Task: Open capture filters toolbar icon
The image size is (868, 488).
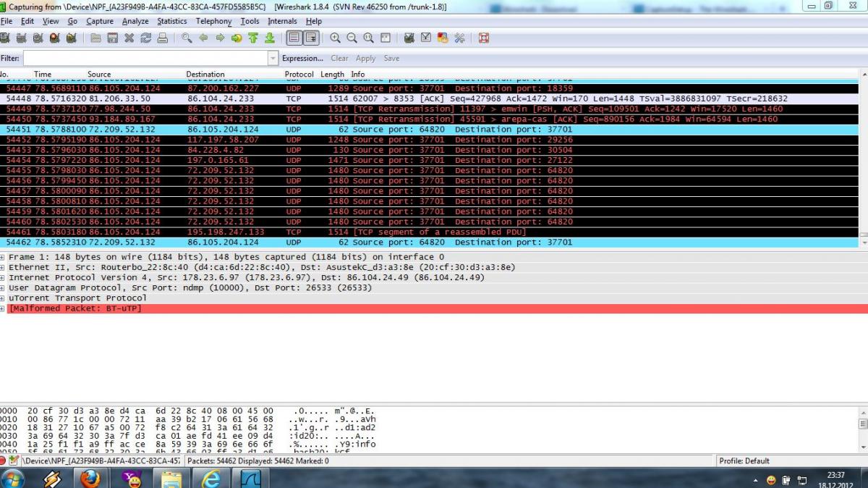Action: [409, 38]
